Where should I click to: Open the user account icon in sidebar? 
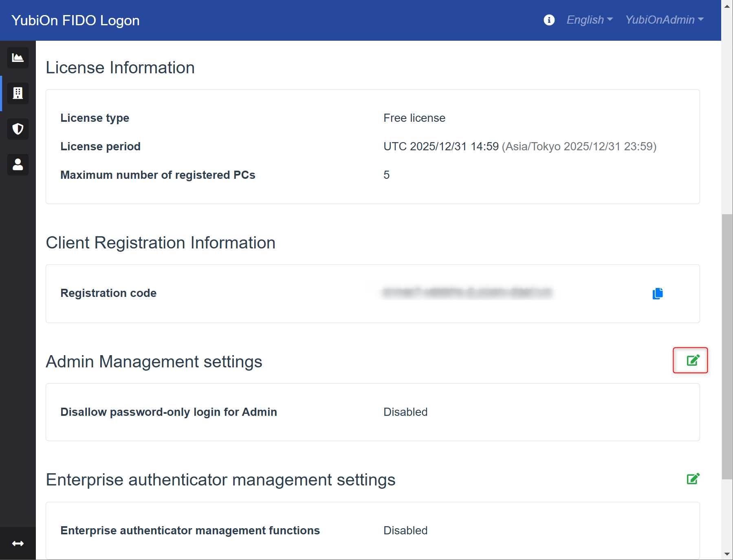(18, 165)
